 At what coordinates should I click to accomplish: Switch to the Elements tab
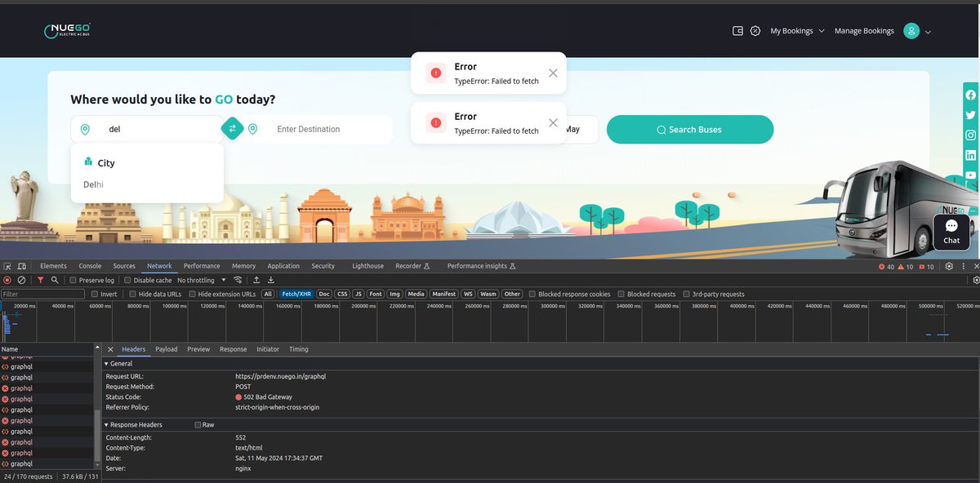(53, 266)
